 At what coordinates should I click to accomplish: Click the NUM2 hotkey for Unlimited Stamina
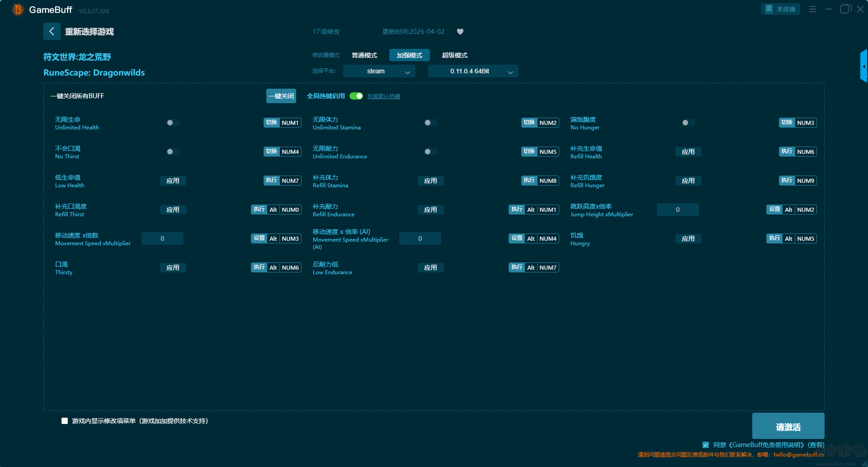pyautogui.click(x=540, y=123)
